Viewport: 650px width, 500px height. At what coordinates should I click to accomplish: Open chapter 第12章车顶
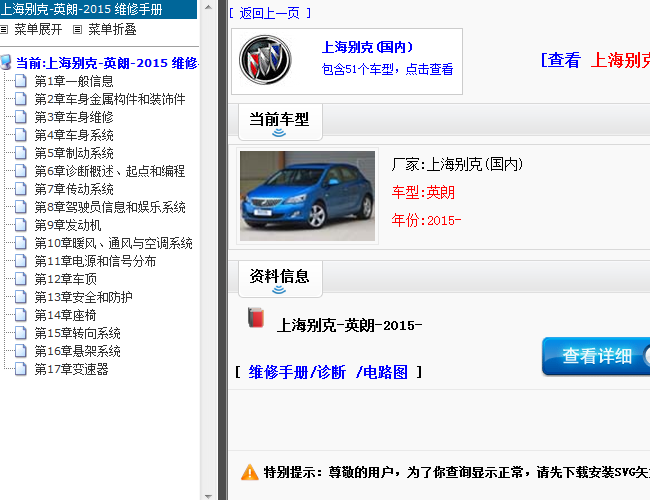(65, 279)
